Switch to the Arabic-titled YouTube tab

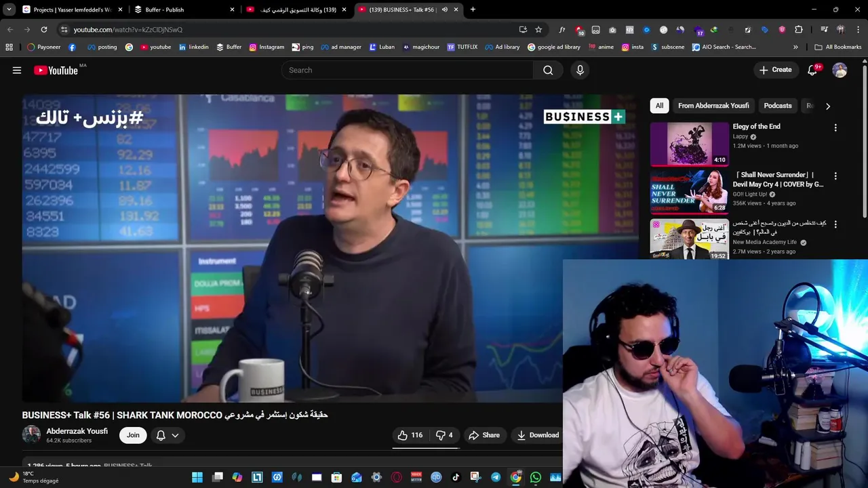coord(296,9)
